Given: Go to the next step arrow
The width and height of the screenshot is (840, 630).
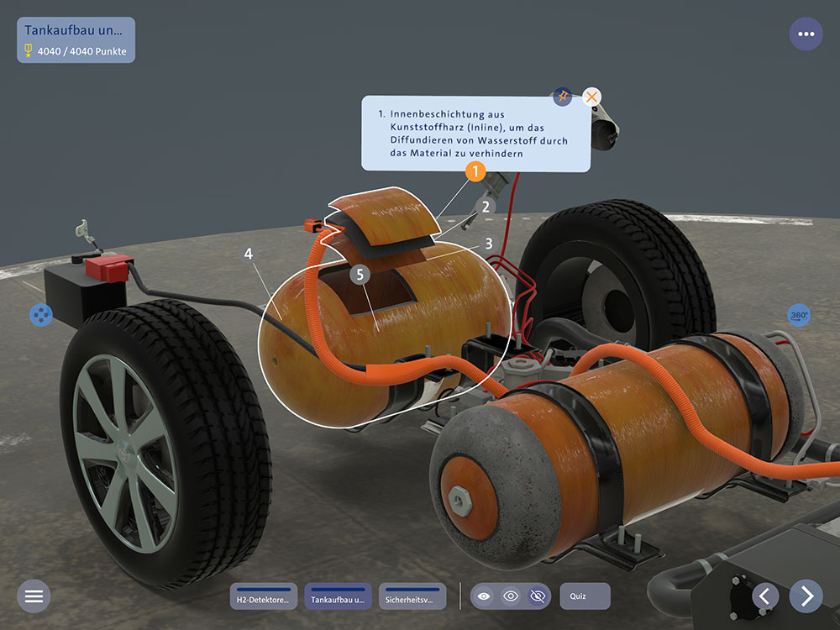Looking at the screenshot, I should pyautogui.click(x=806, y=596).
